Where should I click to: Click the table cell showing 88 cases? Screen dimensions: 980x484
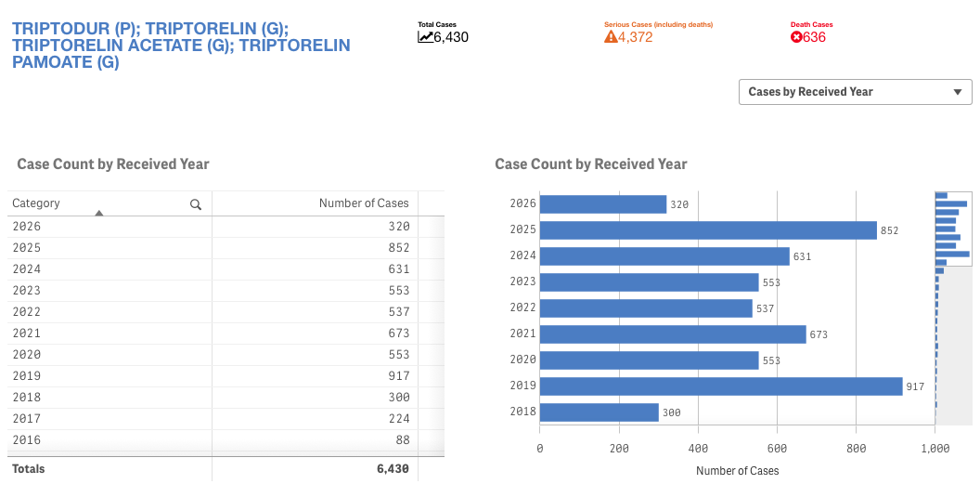coord(315,439)
